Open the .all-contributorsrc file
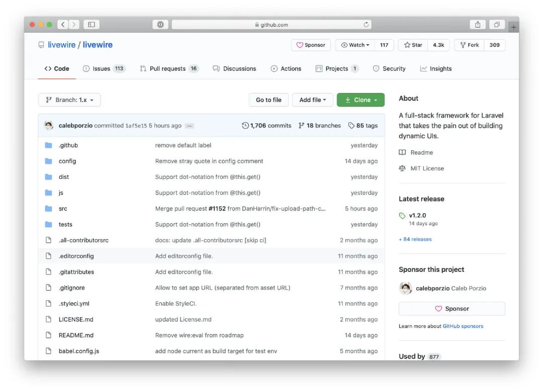The height and width of the screenshot is (392, 543). 83,240
